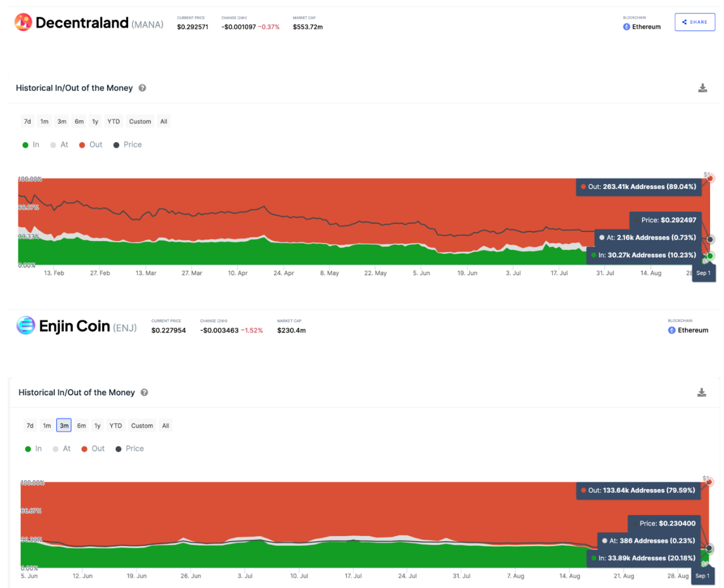Download the Decentraland chart data
This screenshot has height=588, width=724.
702,88
